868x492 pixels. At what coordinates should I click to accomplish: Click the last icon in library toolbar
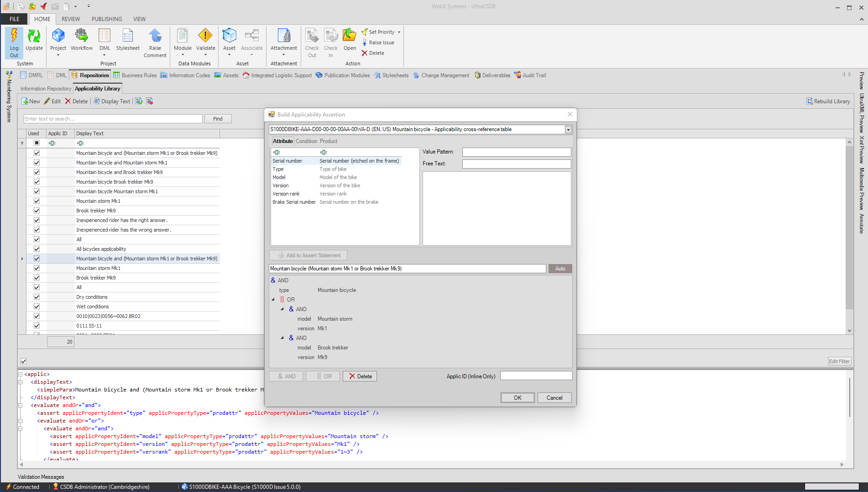tap(150, 101)
